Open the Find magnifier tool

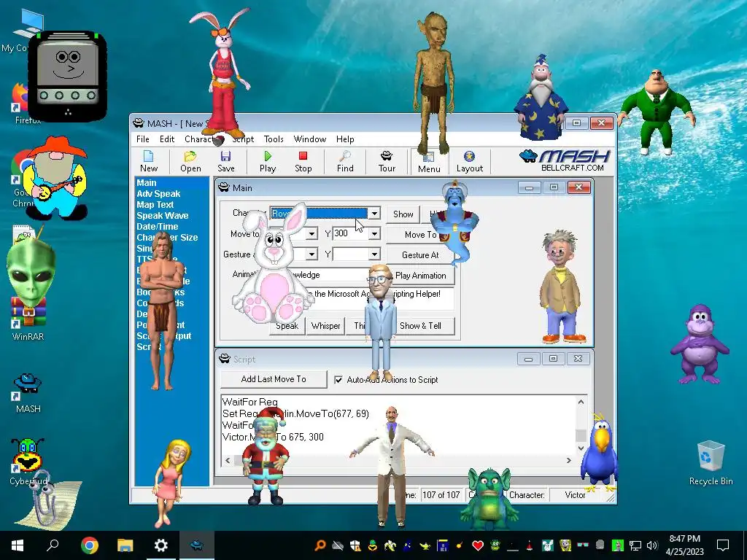click(x=345, y=161)
